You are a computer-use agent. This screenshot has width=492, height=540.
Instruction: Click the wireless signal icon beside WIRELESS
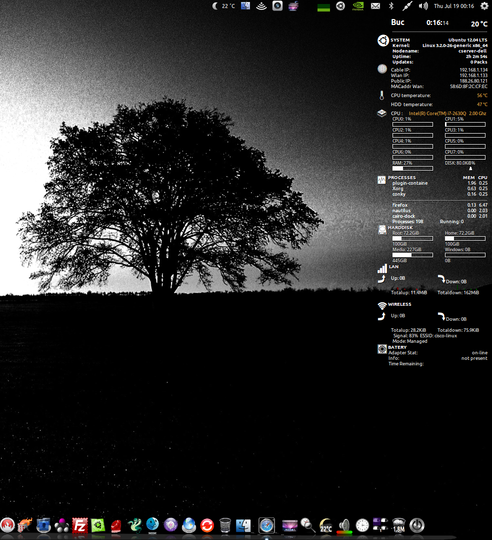382,305
